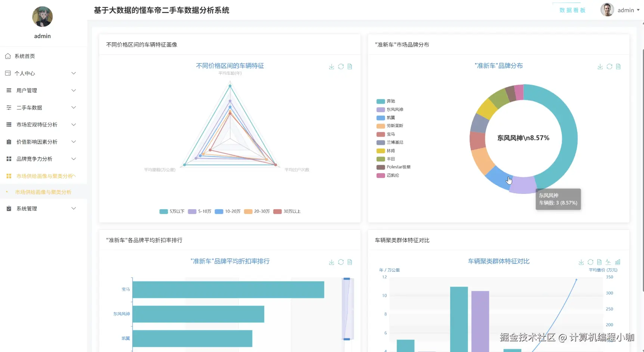Screen dimensions: 644x352
Task: Open data view of discount rate ranking chart
Action: pos(350,262)
